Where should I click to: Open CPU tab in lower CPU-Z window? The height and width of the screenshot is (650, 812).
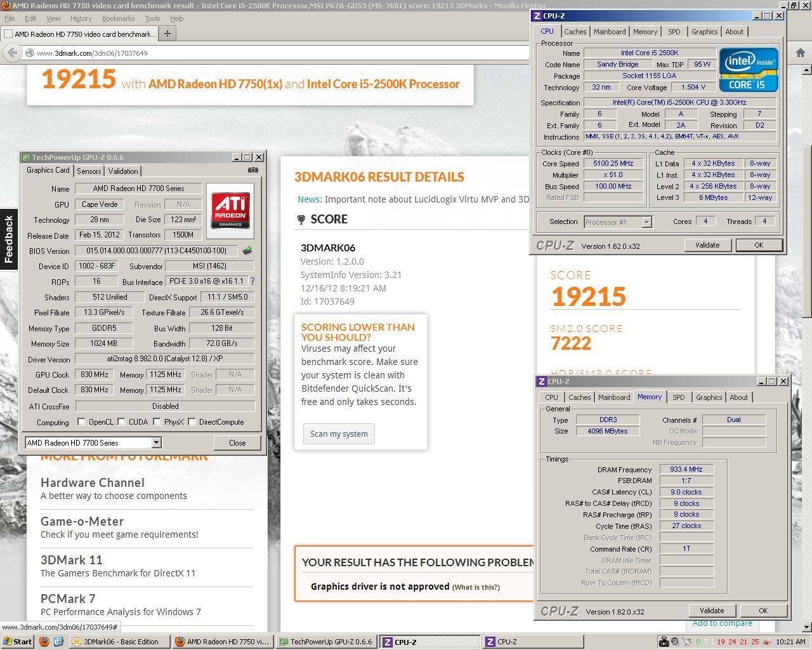(x=551, y=397)
